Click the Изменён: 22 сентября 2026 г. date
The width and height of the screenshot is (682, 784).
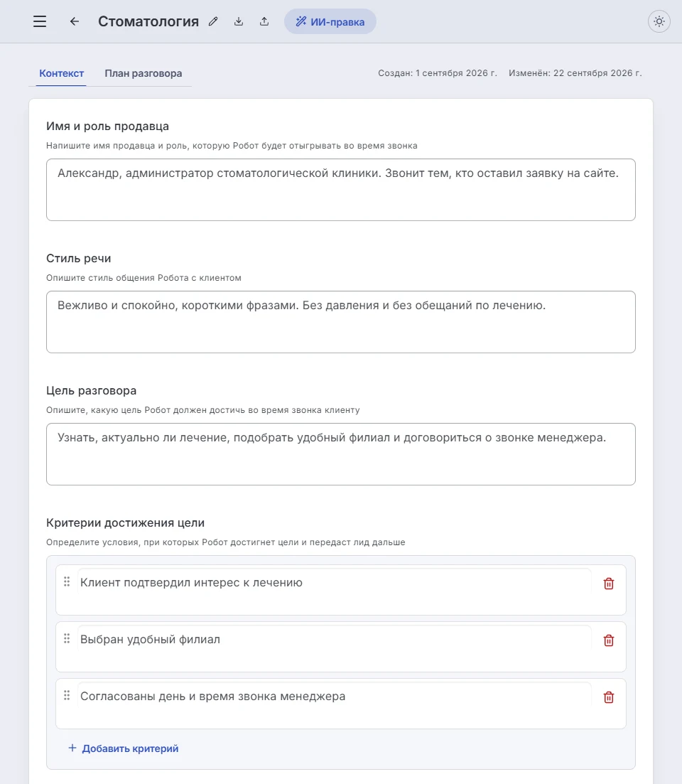tap(575, 73)
